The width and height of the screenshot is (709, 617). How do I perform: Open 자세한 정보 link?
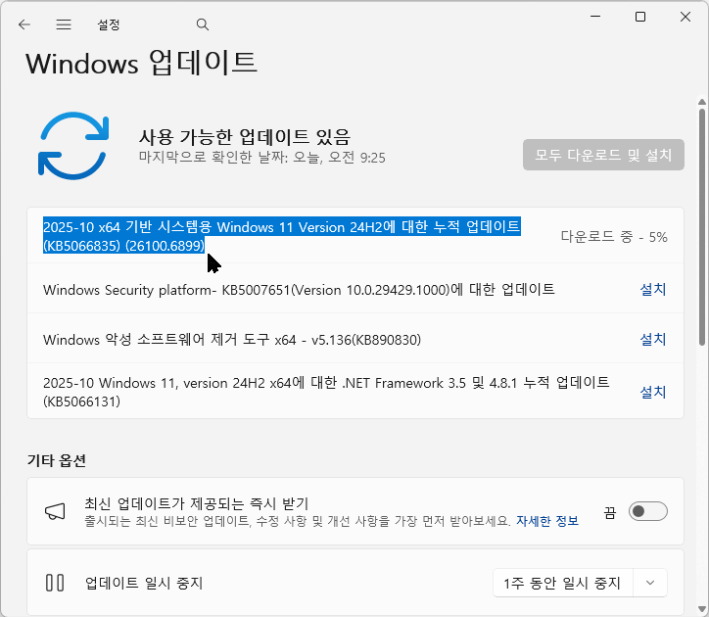click(x=547, y=521)
